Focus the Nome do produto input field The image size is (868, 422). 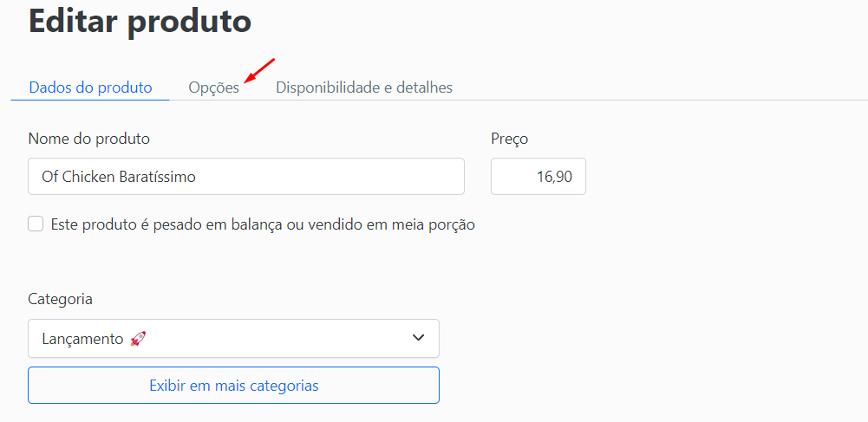[246, 177]
